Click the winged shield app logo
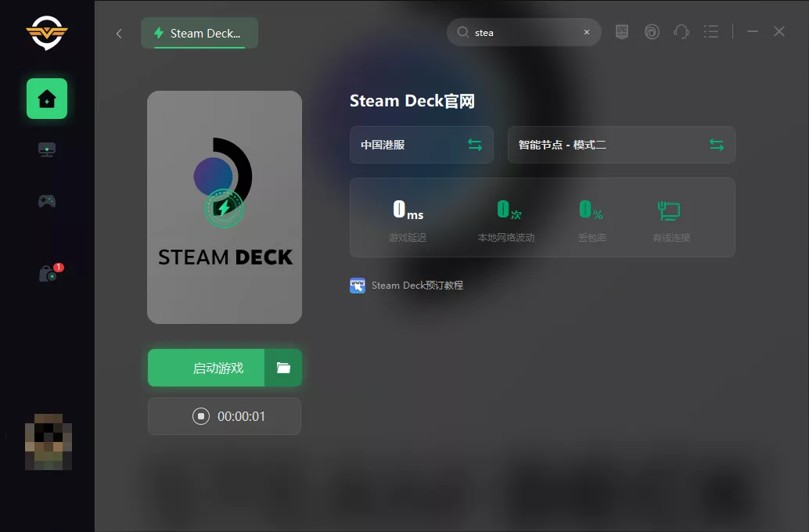 click(x=47, y=33)
